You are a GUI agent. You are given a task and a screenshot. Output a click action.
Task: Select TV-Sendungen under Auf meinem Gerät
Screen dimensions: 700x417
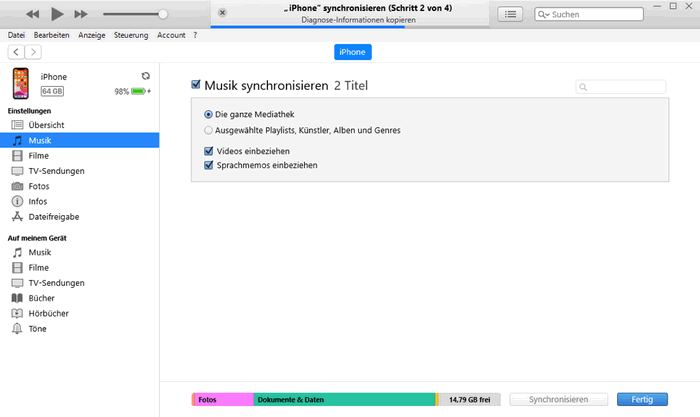pyautogui.click(x=79, y=283)
